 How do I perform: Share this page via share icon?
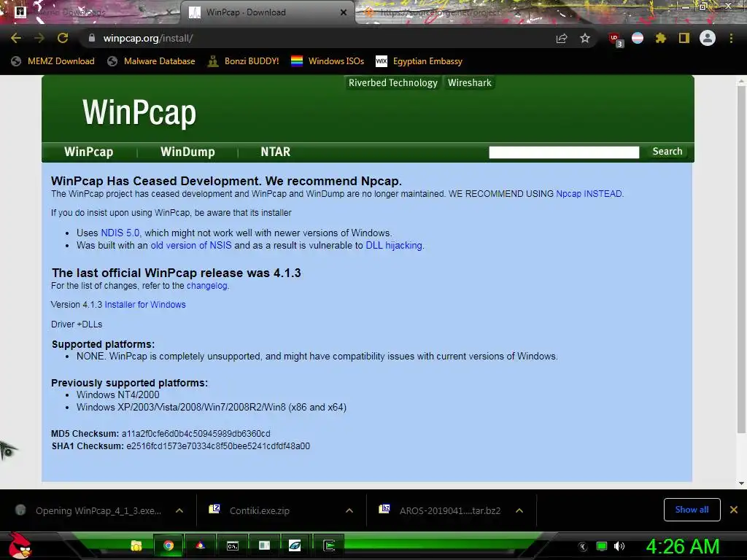562,38
